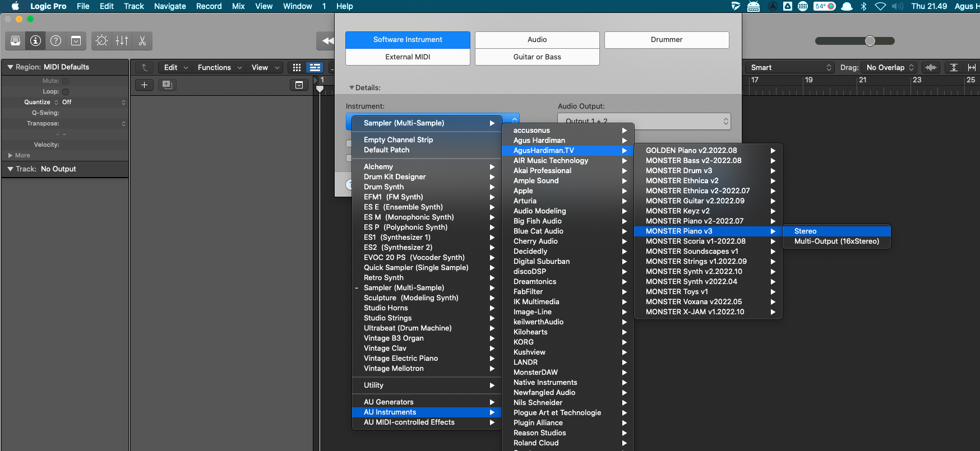The width and height of the screenshot is (980, 451).
Task: Click the 54° temperature menu bar item
Action: [825, 6]
